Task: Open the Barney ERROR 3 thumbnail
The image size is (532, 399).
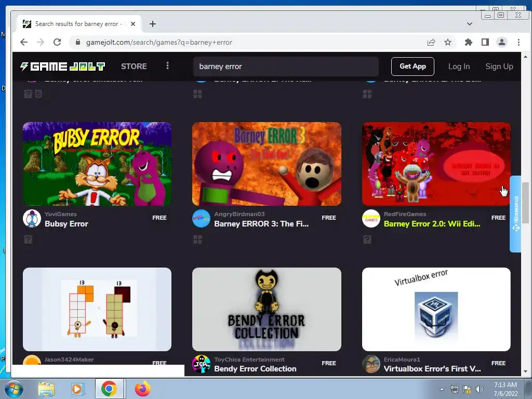Action: pos(267,164)
